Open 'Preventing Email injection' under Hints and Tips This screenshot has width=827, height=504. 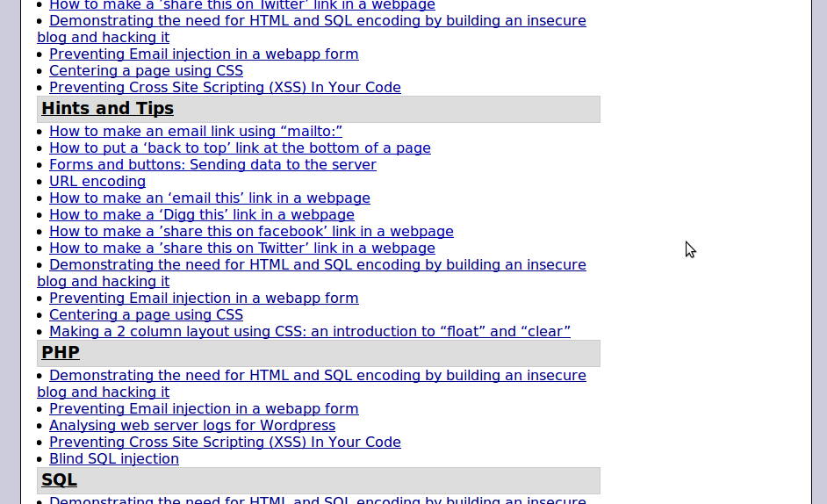coord(204,299)
